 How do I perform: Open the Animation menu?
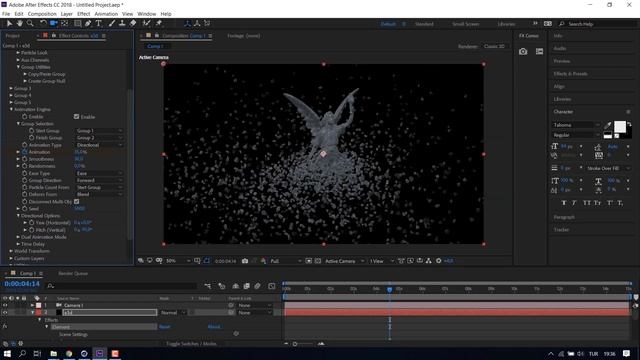click(x=106, y=14)
